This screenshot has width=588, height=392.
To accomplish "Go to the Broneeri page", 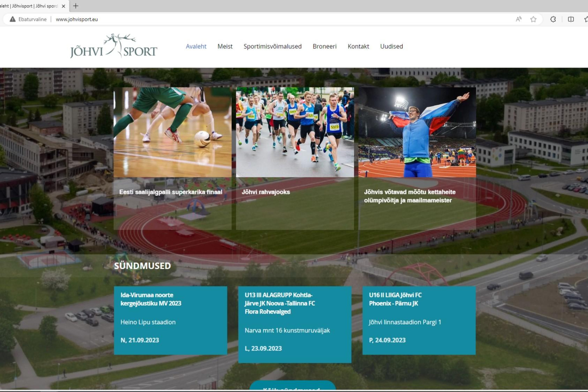I will 325,46.
